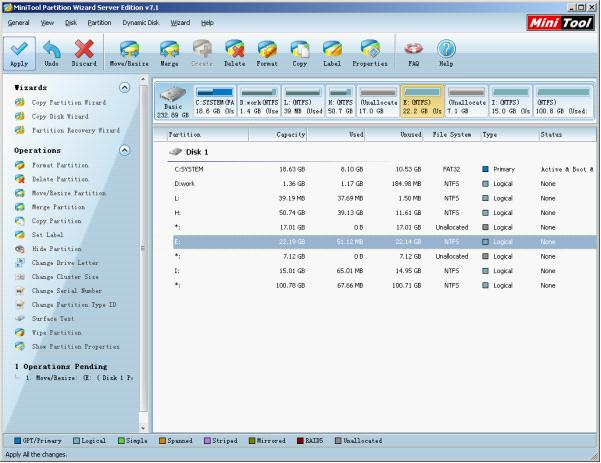Start the Partition Recovery Wizard
The image size is (601, 463).
pos(67,130)
